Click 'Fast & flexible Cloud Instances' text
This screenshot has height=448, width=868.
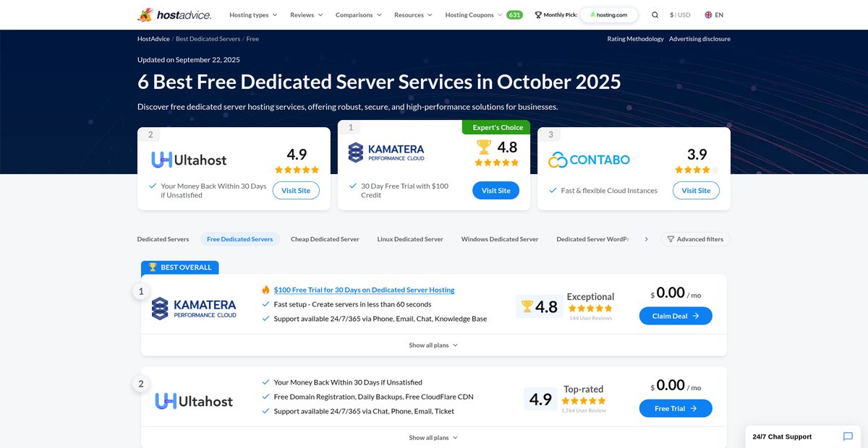click(x=609, y=191)
